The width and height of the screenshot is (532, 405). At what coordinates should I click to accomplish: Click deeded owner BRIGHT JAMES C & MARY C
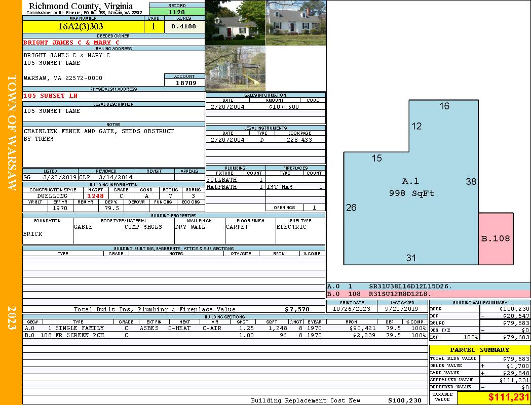coord(71,43)
